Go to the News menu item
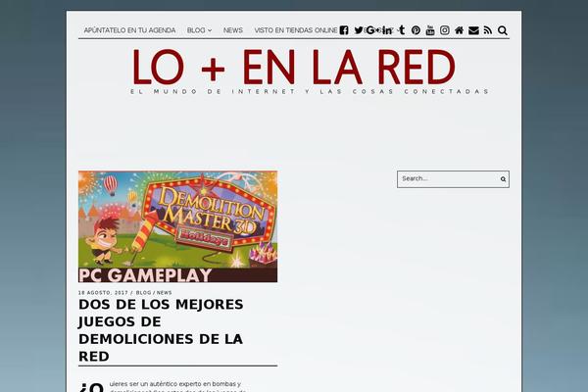Viewport: 588px width, 392px height. (233, 30)
